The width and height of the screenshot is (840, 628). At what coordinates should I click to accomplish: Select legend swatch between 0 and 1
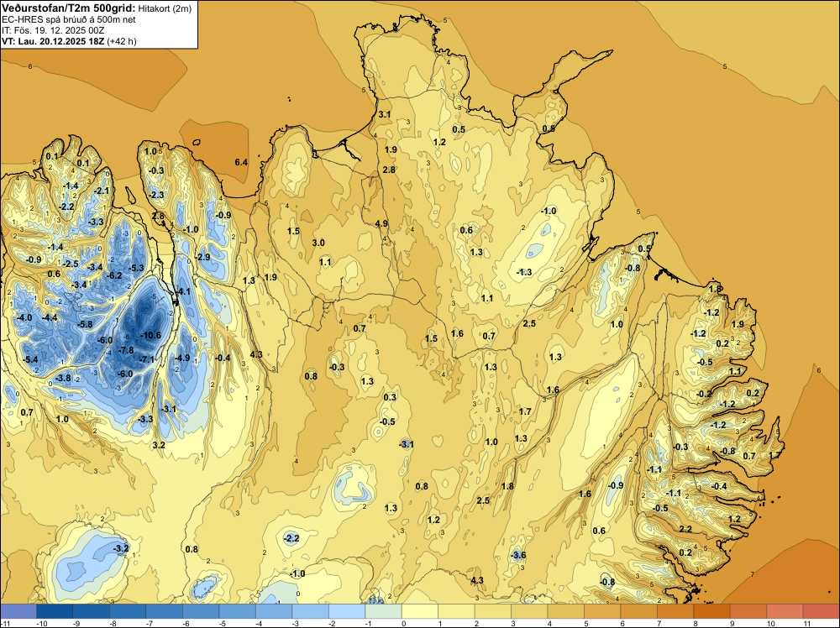click(x=419, y=611)
